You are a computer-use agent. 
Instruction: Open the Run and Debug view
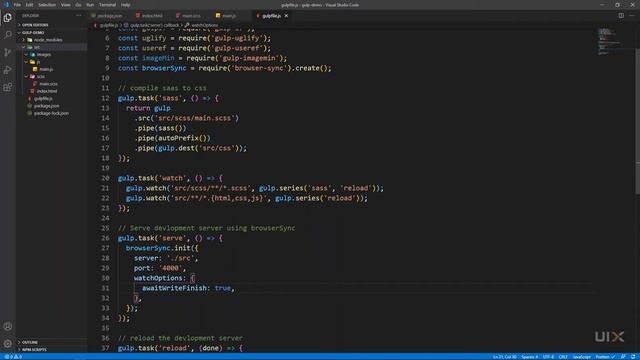pos(8,70)
